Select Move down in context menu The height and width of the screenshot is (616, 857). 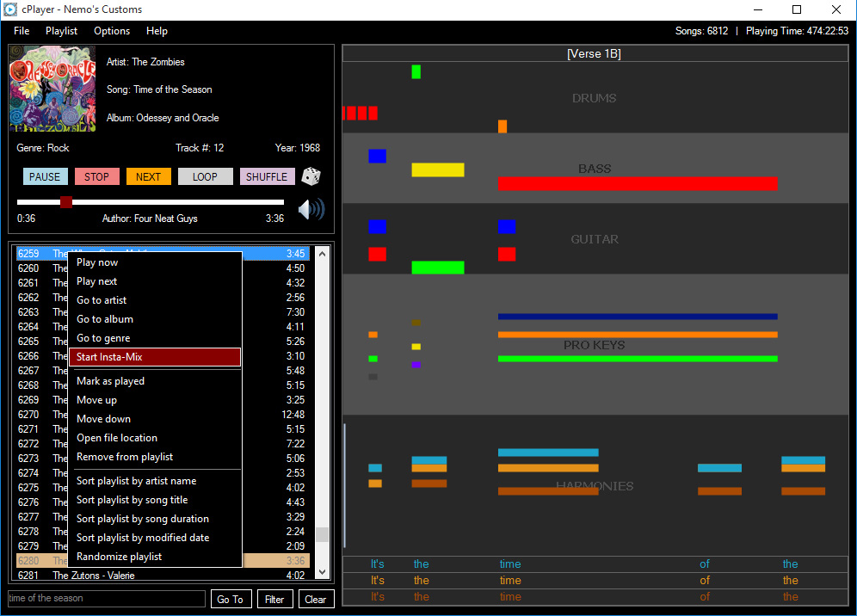155,419
